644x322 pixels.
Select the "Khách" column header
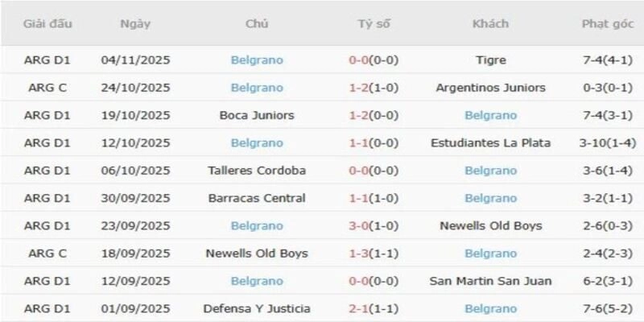(x=490, y=23)
